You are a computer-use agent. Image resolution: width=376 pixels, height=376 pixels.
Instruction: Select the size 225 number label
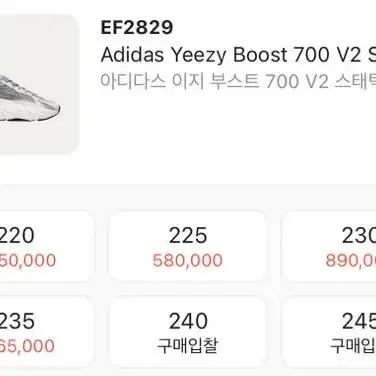pos(188,235)
